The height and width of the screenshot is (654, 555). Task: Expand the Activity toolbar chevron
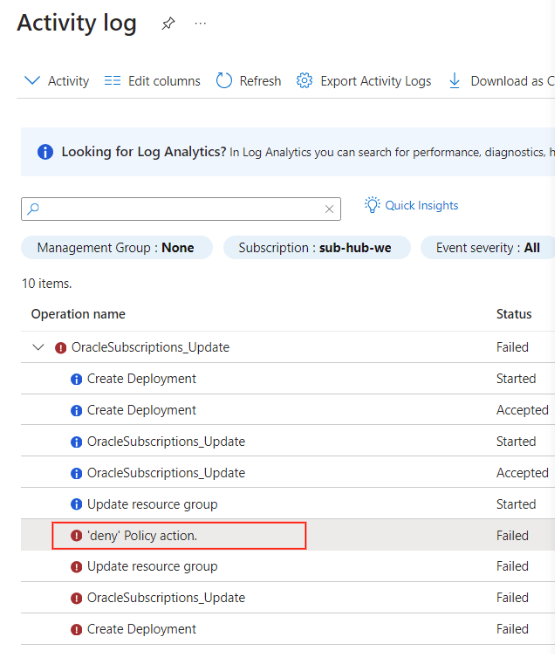tap(32, 80)
